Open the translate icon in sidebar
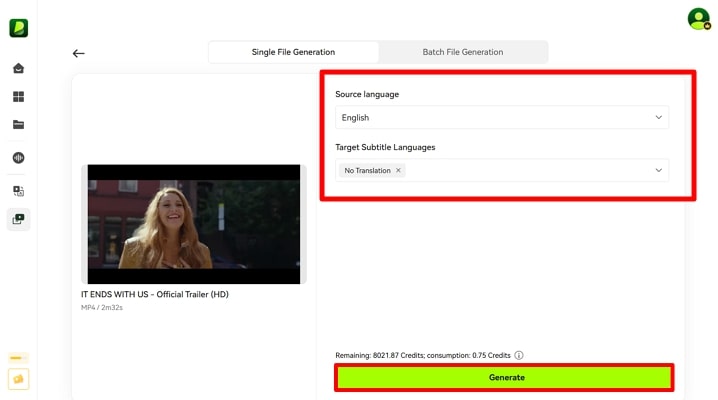Image resolution: width=718 pixels, height=400 pixels. [18, 191]
